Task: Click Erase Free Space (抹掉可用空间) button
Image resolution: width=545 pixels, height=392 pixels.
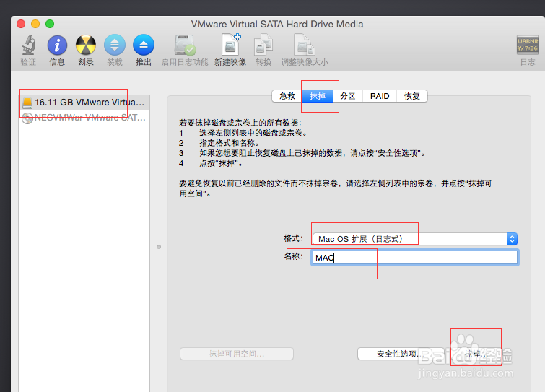Action: [237, 354]
